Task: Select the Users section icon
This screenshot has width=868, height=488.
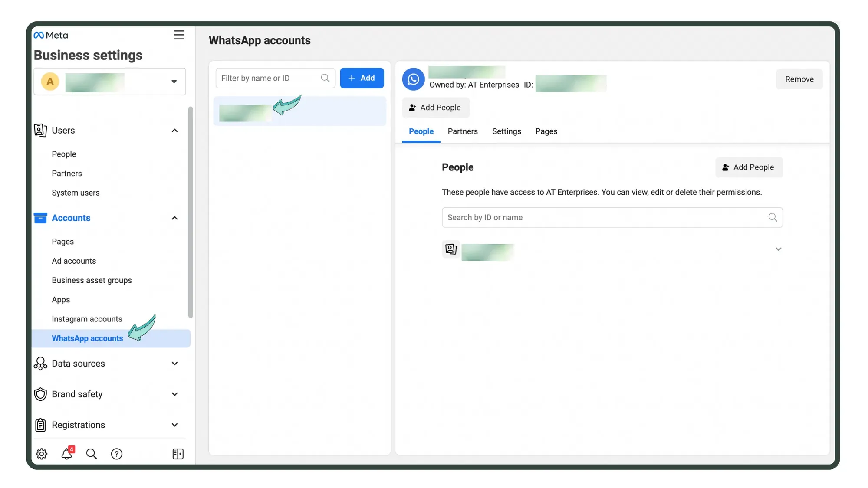Action: [x=40, y=130]
